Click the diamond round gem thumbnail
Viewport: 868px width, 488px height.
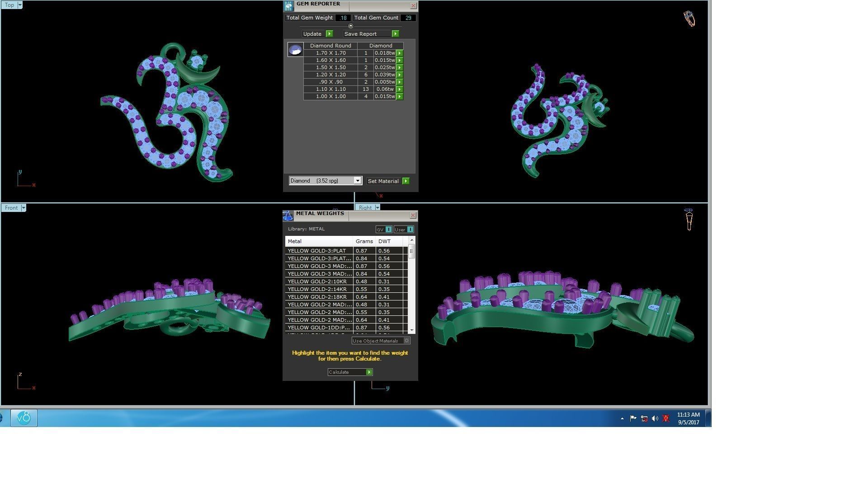[295, 50]
